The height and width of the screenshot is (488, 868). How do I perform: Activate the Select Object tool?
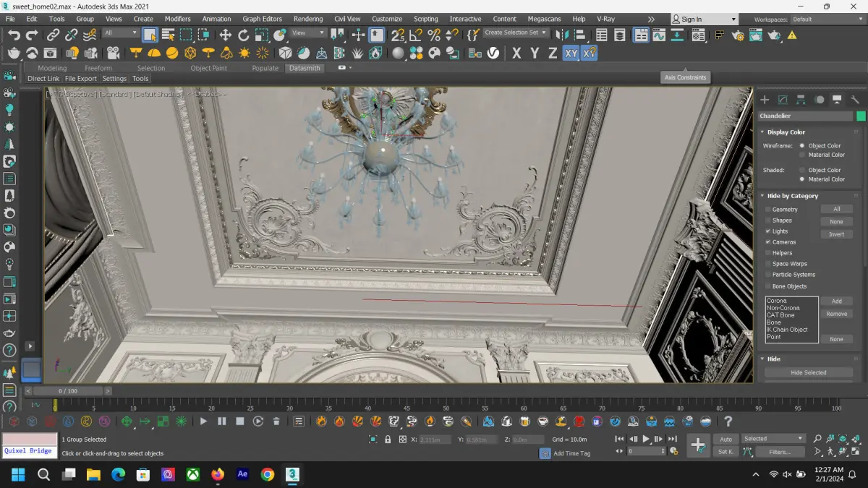[150, 34]
